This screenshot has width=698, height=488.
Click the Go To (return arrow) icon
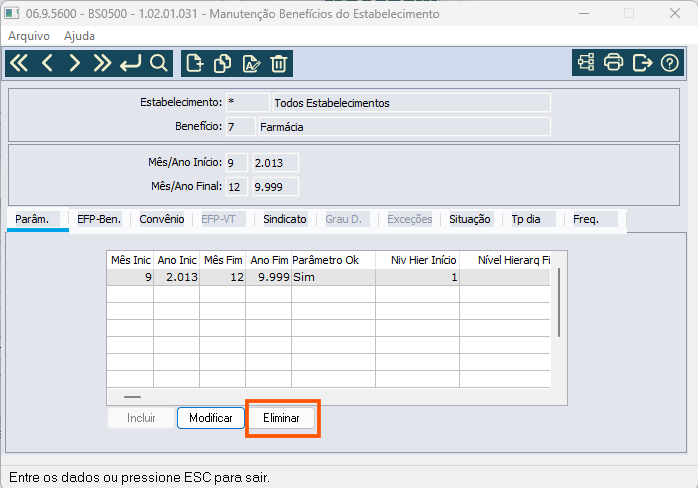coord(130,63)
